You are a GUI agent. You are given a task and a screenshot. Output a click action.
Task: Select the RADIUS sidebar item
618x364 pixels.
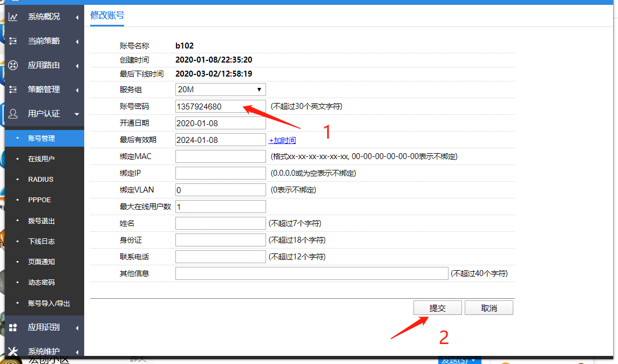tap(40, 179)
